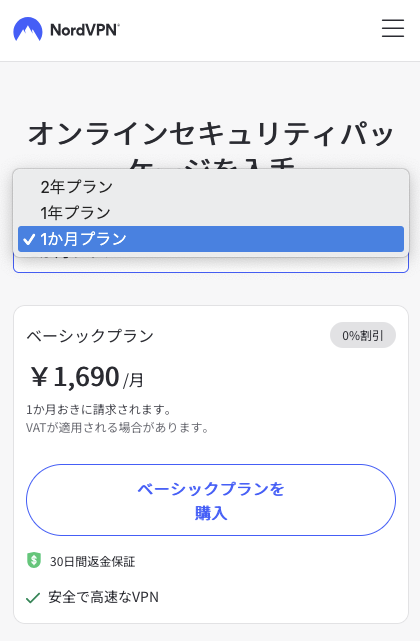The image size is (420, 641).
Task: Click the オンラインセキュリティパッ page heading
Action: (211, 134)
